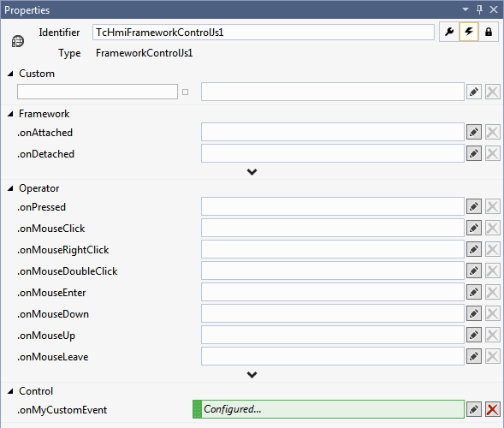Clear the .onMouseUp event

[492, 335]
